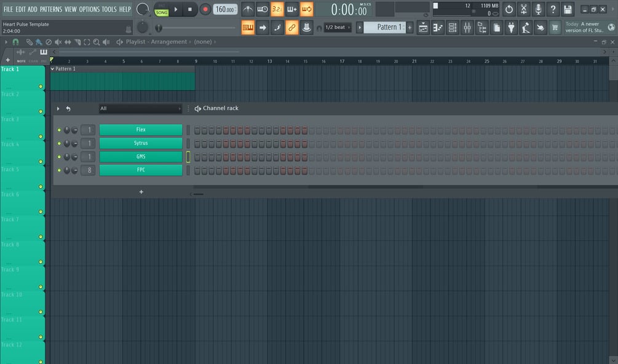Open the content library cart icon
This screenshot has height=364, width=618.
click(555, 28)
